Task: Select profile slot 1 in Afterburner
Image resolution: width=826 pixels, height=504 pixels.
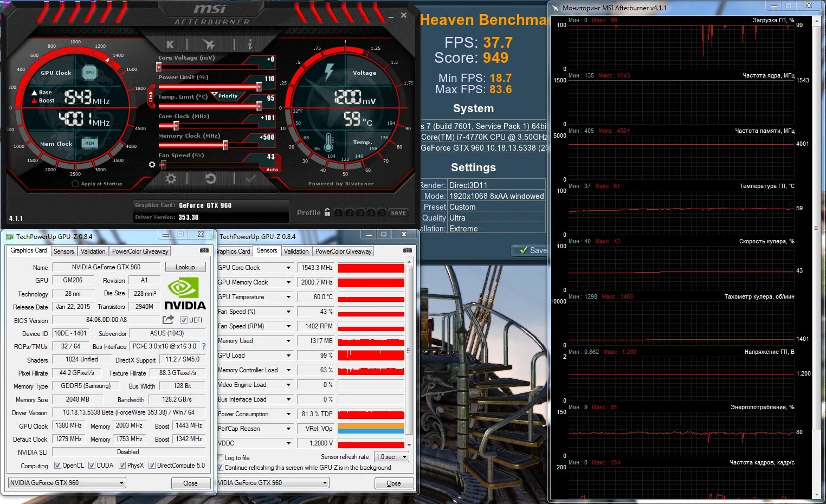Action: coord(339,212)
